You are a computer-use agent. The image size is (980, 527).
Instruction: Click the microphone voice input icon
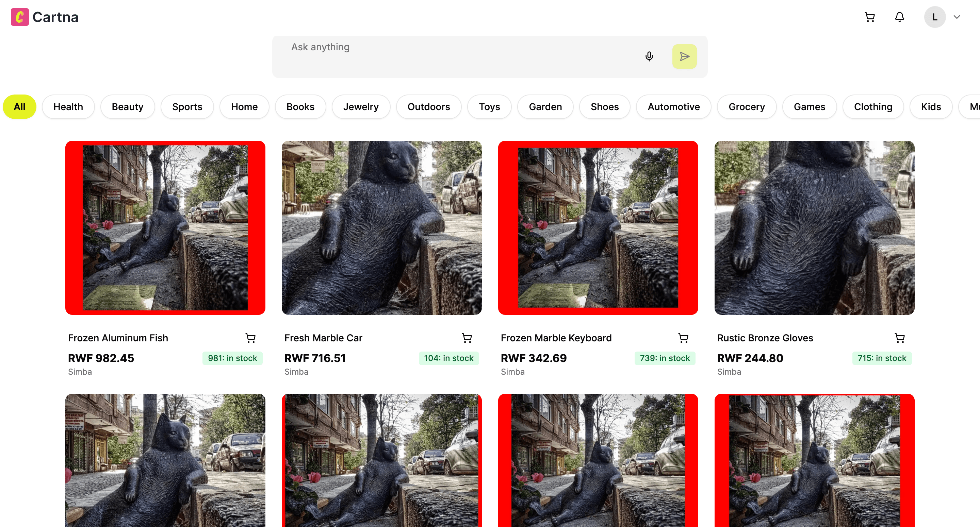click(649, 57)
